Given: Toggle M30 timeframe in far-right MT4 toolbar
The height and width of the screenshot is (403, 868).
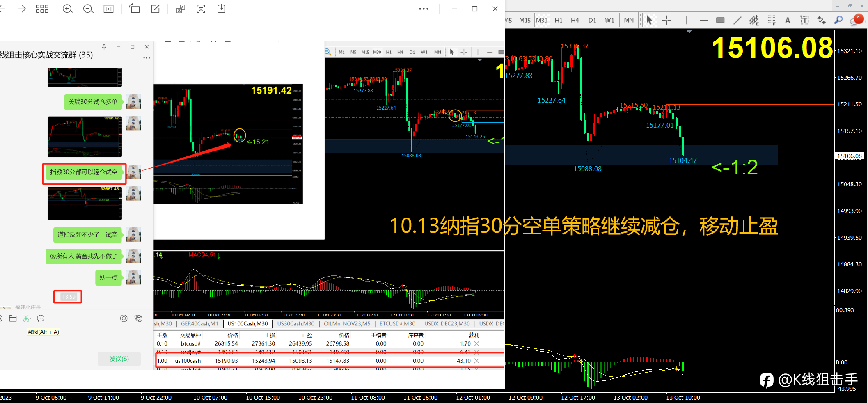Looking at the screenshot, I should tap(542, 20).
